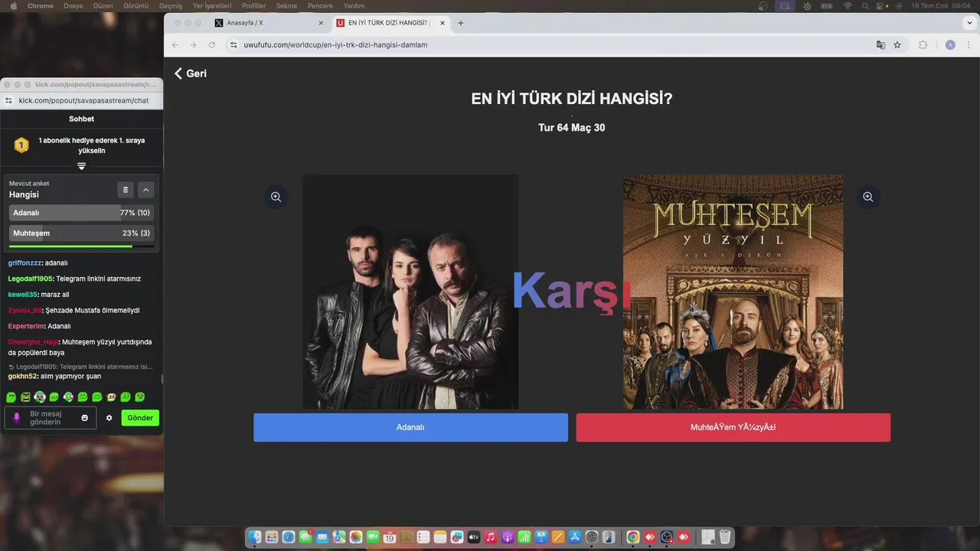Expand the gift leaderboard chevron under Sohbet
Screen dimensions: 980x551
click(x=81, y=166)
